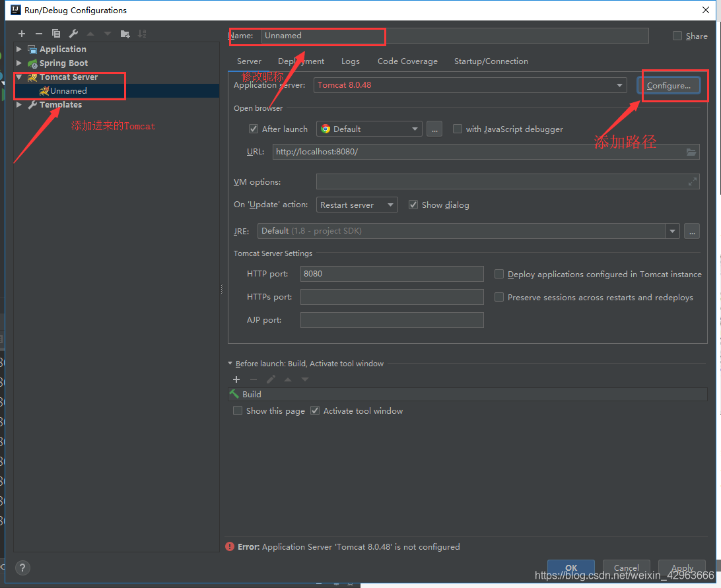This screenshot has width=721, height=588.
Task: Switch to the Server tab
Action: [x=249, y=61]
